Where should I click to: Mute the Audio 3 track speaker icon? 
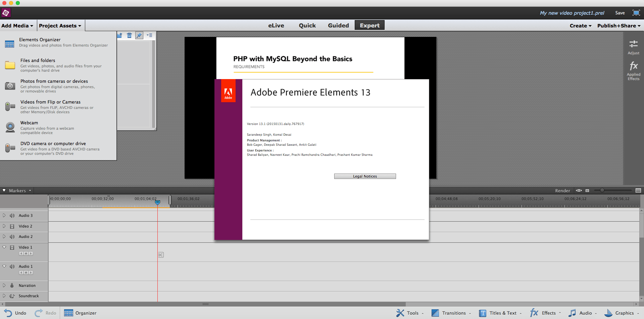pos(12,215)
